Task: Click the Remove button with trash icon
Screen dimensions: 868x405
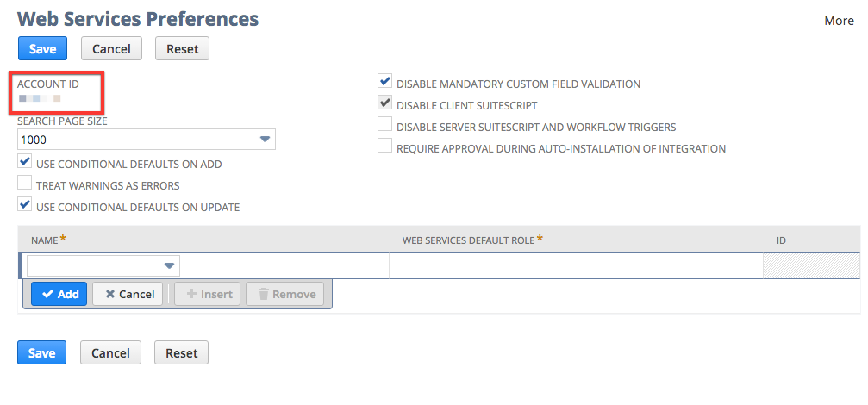Action: tap(284, 295)
